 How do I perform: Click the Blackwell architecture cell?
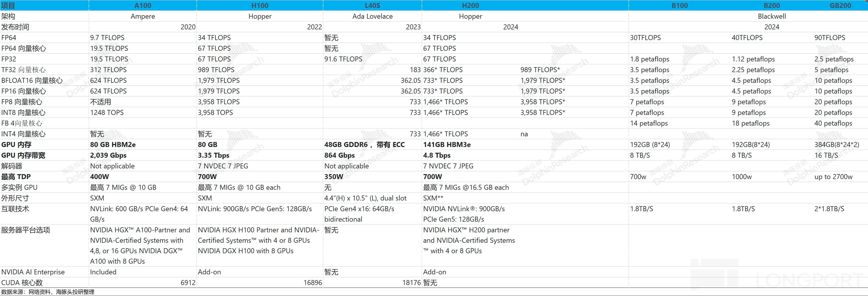(772, 16)
